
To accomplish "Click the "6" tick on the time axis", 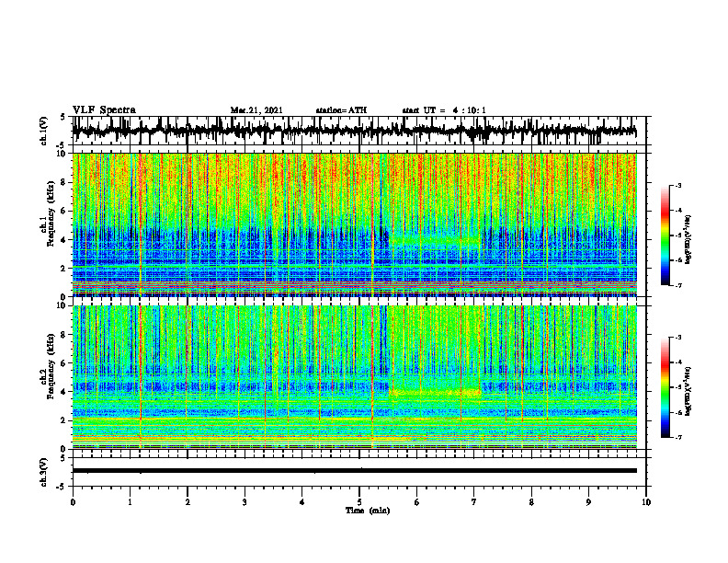I will pyautogui.click(x=417, y=502).
